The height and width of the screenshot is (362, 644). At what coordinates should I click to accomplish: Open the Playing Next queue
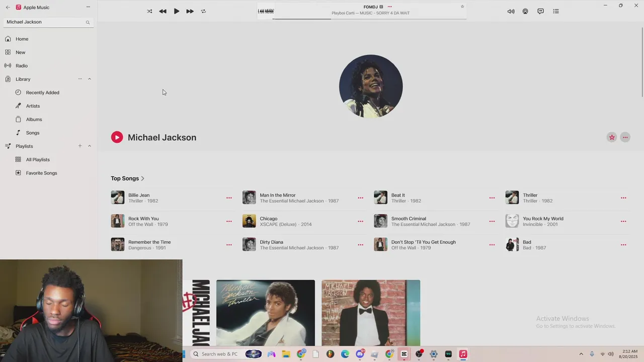pos(556,11)
